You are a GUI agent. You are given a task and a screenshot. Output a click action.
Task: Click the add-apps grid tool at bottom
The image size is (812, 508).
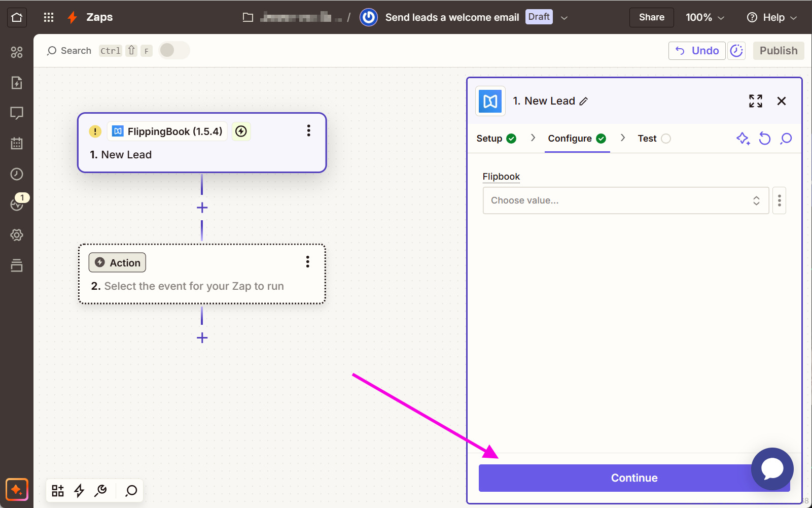pyautogui.click(x=58, y=490)
